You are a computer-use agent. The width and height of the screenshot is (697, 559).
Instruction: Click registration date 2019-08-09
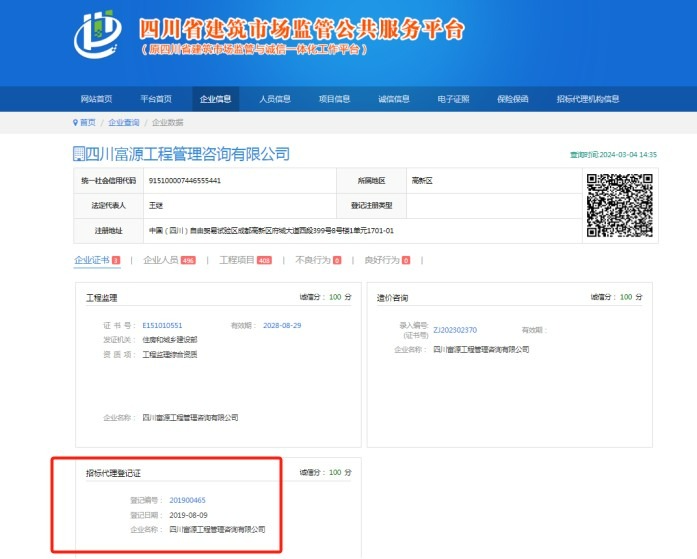(188, 515)
